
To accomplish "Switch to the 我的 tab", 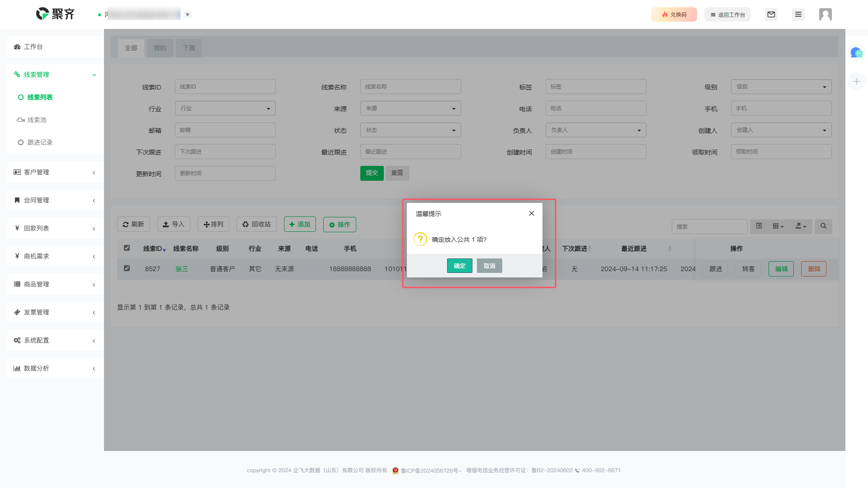I will point(160,48).
